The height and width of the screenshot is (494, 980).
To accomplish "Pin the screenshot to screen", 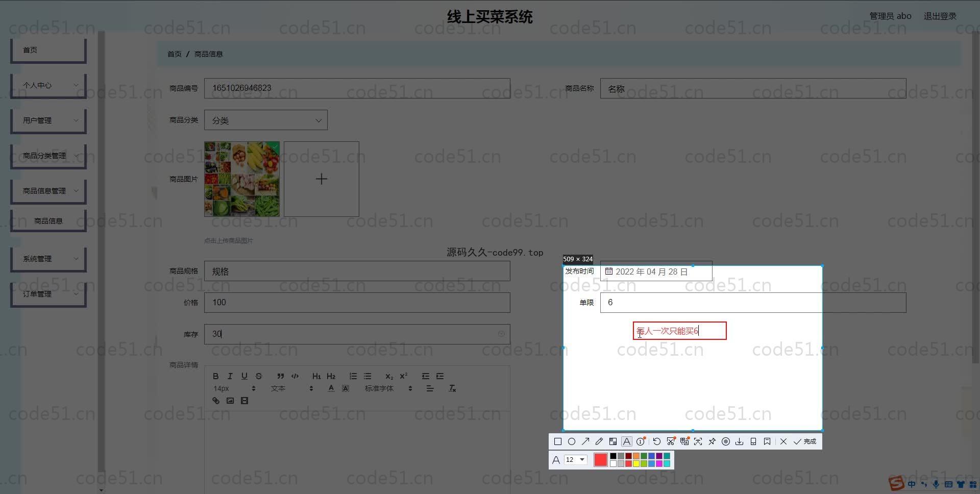I will click(x=712, y=441).
